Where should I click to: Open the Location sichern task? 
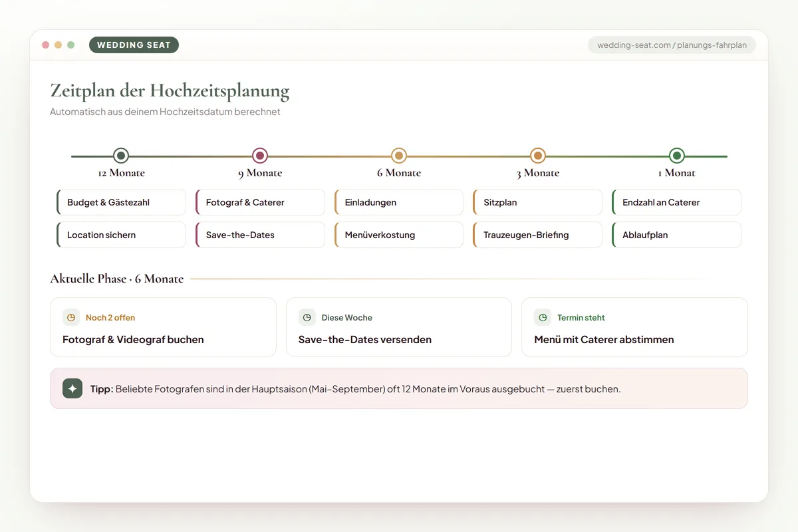(x=121, y=235)
